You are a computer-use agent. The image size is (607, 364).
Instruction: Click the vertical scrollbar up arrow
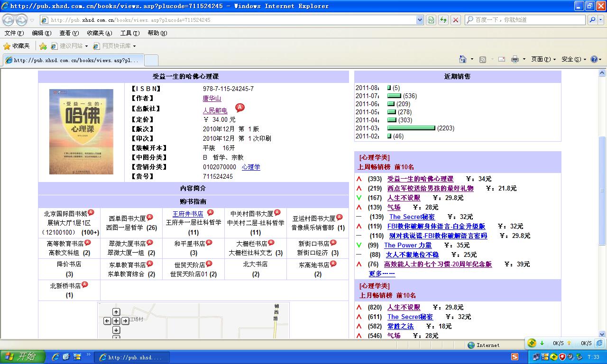[x=602, y=73]
